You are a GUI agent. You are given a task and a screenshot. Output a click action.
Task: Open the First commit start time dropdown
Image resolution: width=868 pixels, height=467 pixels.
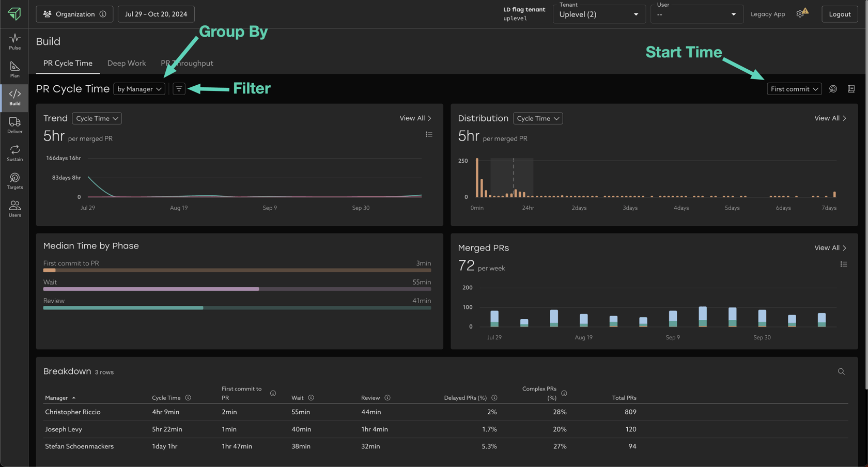(794, 89)
